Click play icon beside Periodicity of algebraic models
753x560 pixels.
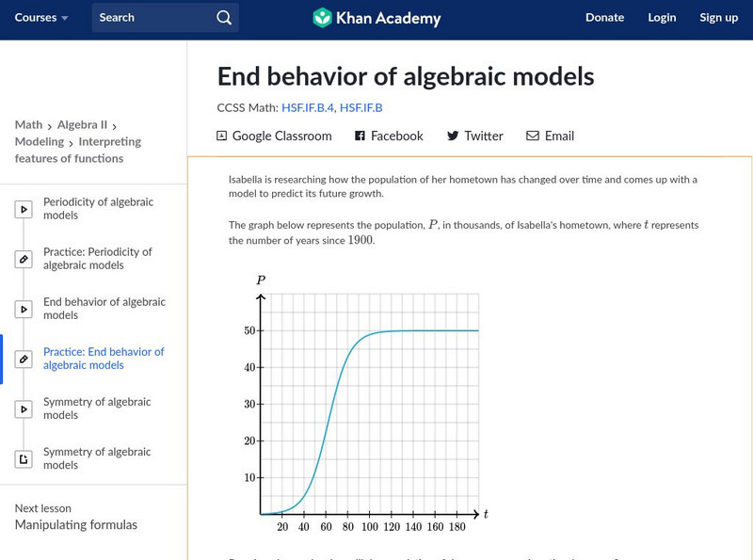point(24,209)
